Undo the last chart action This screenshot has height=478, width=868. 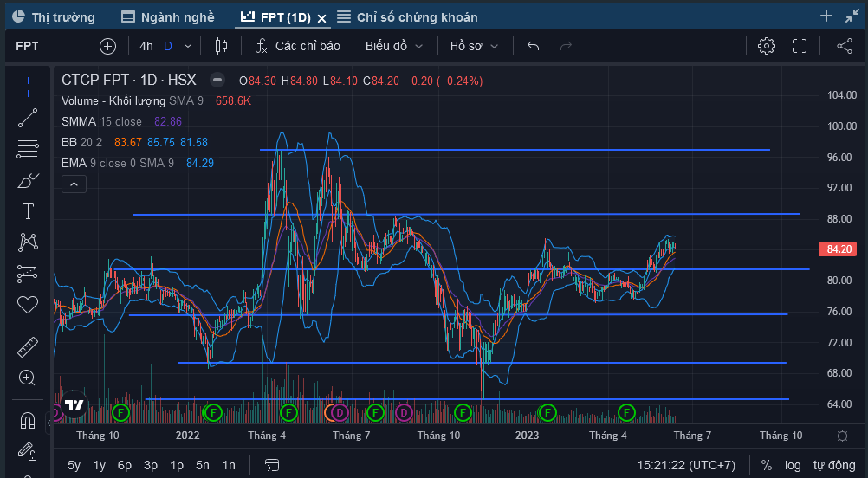tap(533, 47)
